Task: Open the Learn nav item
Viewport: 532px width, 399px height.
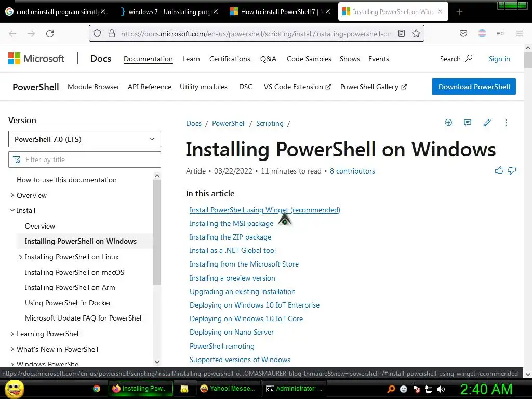Action: (x=191, y=59)
